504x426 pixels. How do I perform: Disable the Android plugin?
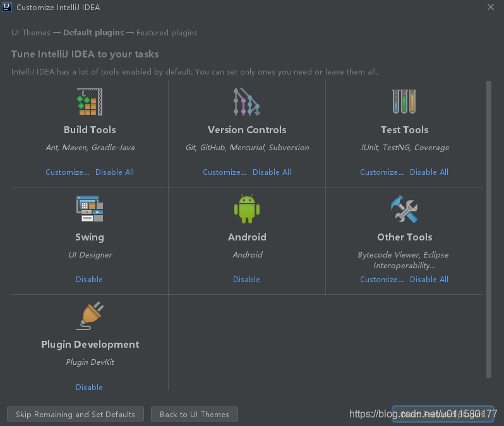click(246, 280)
